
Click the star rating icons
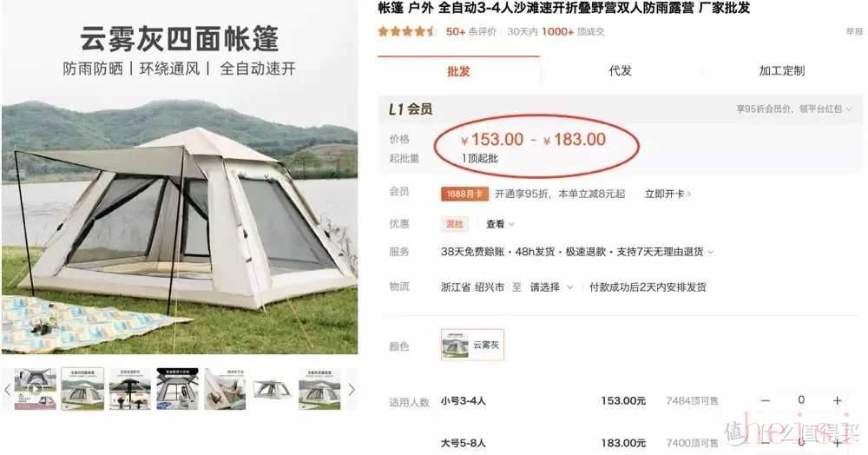[406, 31]
